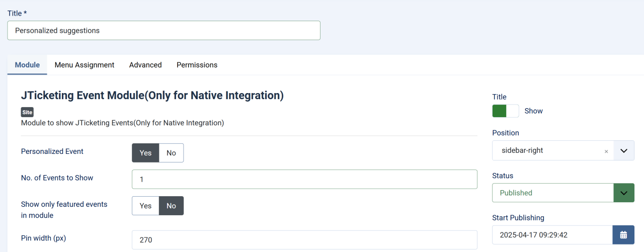Open the Start Publishing calendar picker
Viewport: 644px width, 252px height.
[623, 234]
